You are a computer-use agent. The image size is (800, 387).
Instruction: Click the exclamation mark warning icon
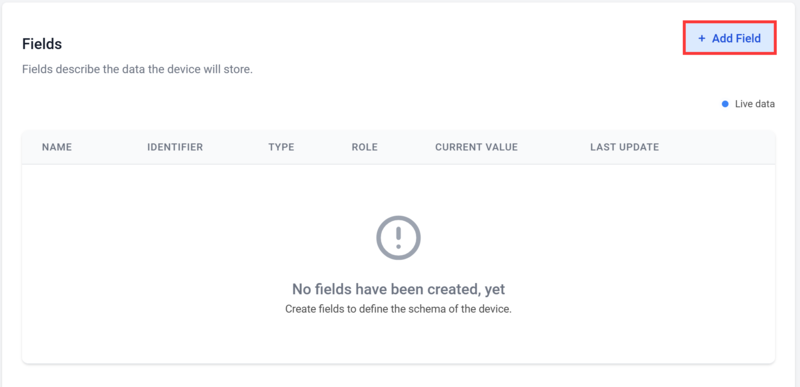point(398,238)
